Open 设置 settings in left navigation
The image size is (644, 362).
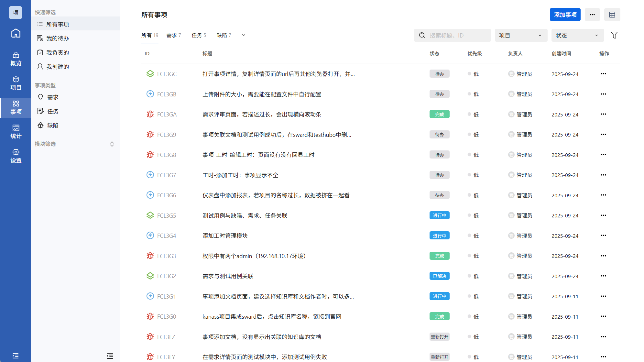(x=16, y=156)
